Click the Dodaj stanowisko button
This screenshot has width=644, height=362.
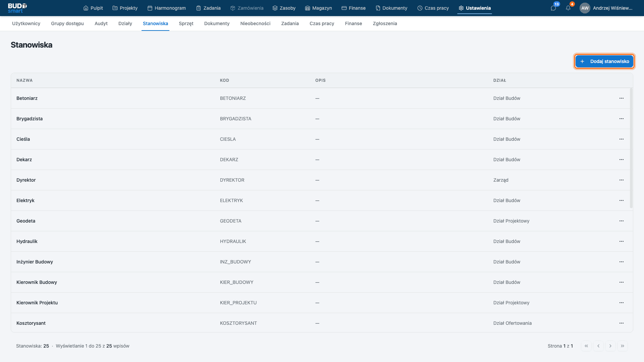tap(604, 61)
